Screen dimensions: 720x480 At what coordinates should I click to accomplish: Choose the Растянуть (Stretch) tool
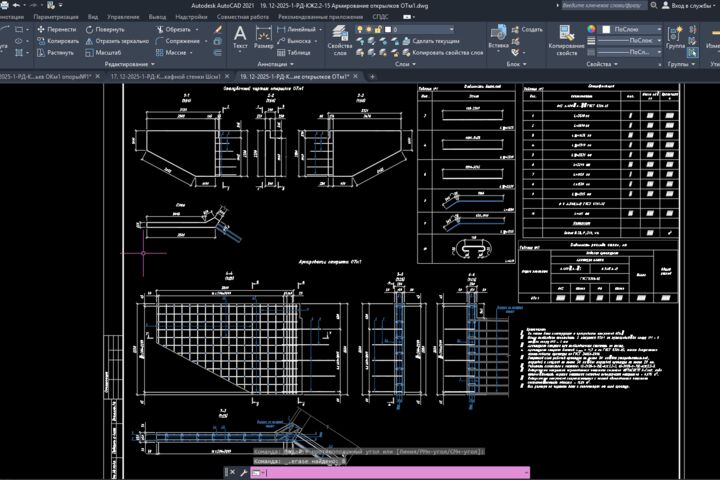(55, 52)
